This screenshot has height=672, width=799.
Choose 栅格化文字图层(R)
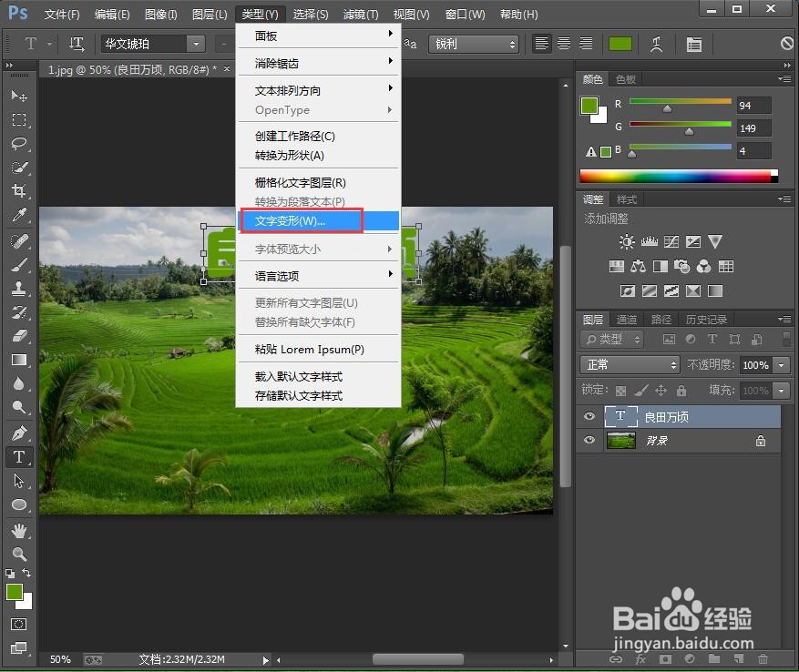pyautogui.click(x=319, y=182)
